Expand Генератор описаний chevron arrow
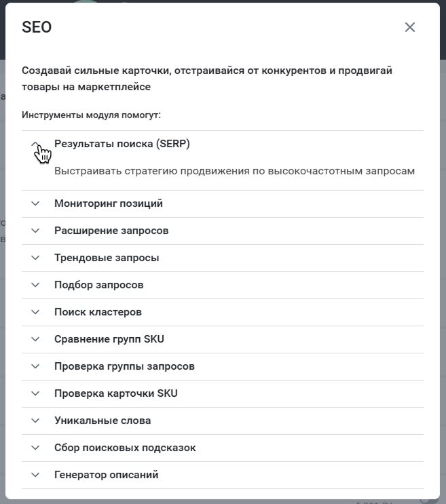446x504 pixels. [35, 475]
